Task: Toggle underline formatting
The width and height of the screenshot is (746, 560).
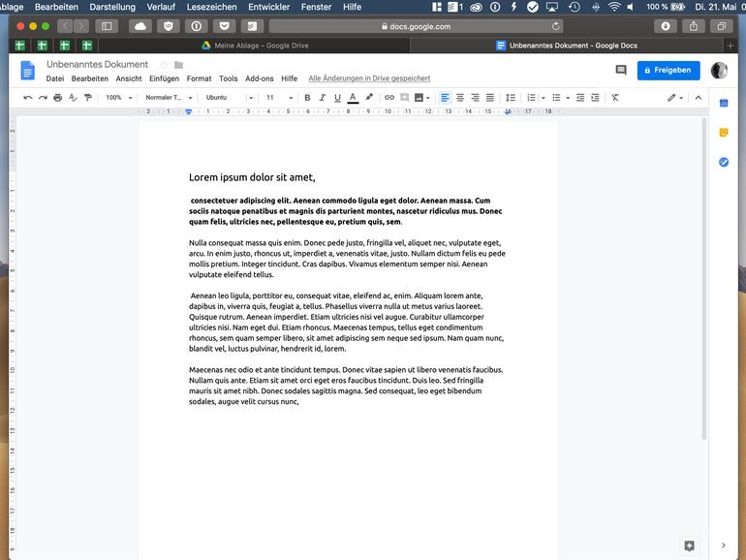Action: 337,98
